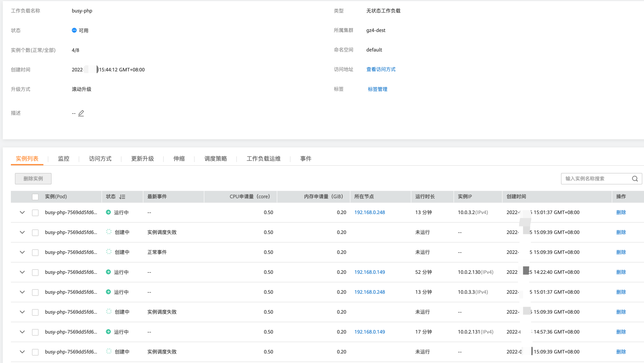Open the 查看访问方式 link

click(381, 69)
